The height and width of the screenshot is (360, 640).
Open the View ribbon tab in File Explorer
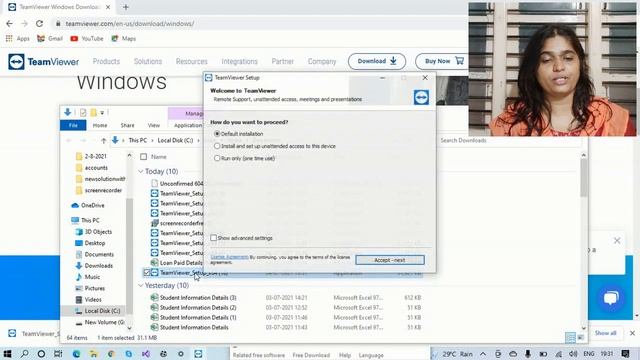(153, 125)
